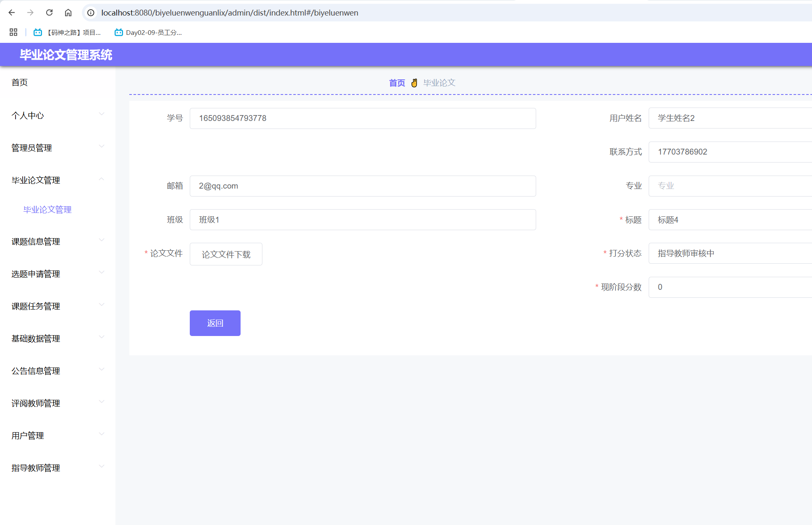Click the browser back arrow
812x525 pixels.
pos(11,13)
